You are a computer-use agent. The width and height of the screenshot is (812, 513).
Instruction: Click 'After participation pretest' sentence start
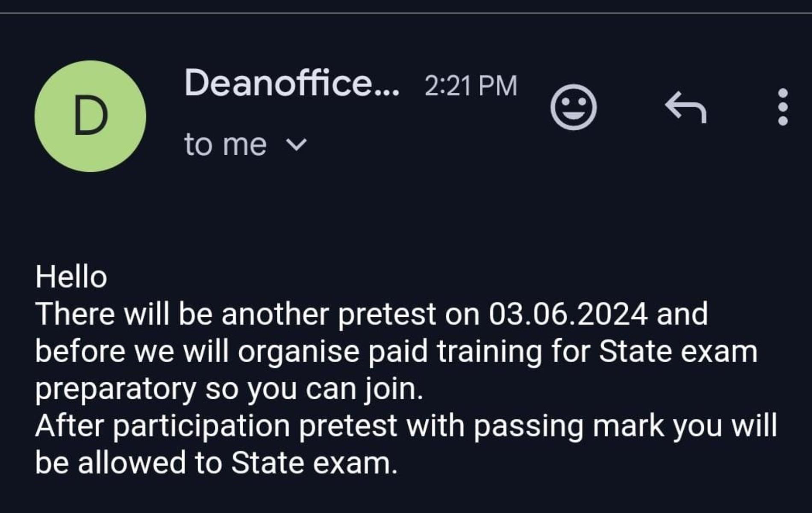pyautogui.click(x=216, y=426)
